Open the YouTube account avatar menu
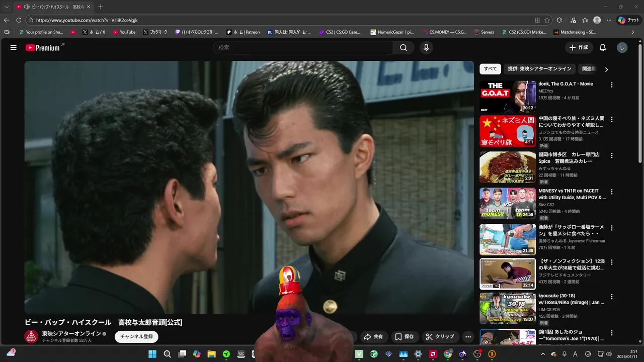The width and height of the screenshot is (644, 362). click(622, 48)
